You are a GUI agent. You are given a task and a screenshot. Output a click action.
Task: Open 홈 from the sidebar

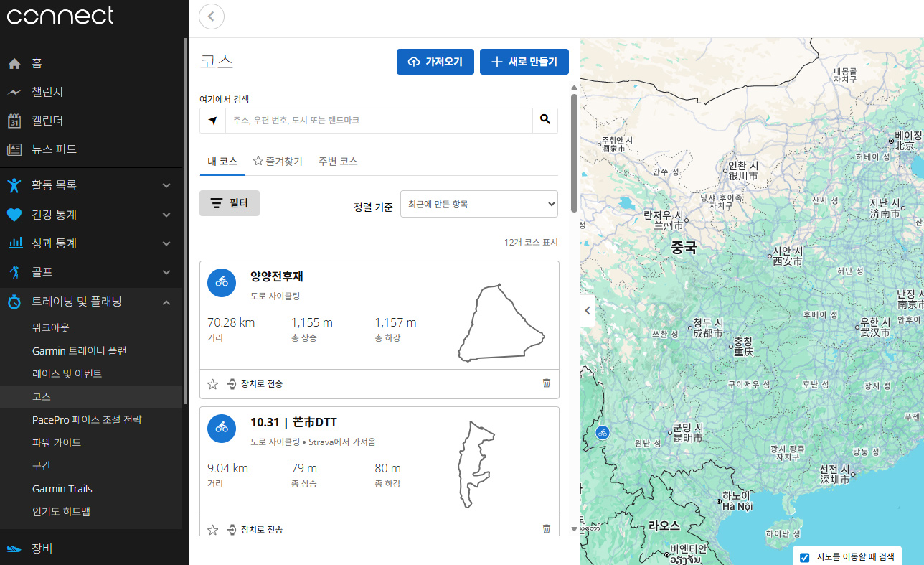(x=37, y=63)
